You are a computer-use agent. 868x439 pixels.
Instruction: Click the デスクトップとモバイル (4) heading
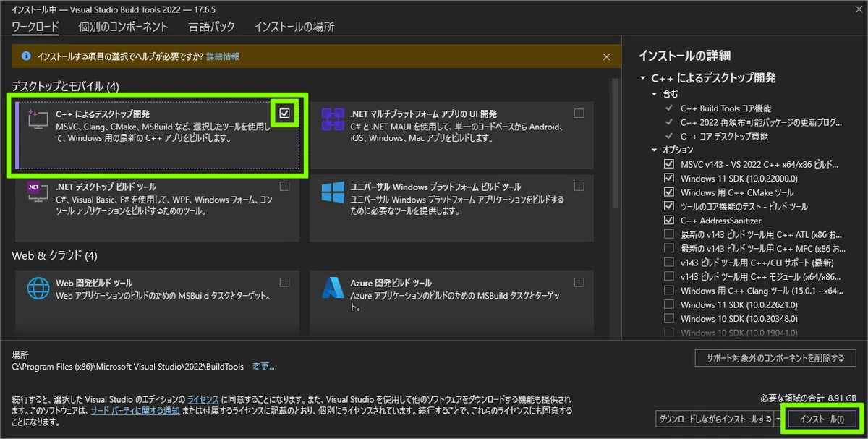(65, 87)
